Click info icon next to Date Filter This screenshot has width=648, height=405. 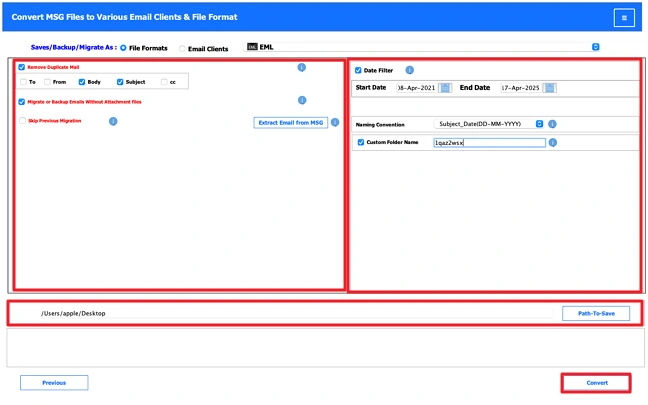point(410,70)
